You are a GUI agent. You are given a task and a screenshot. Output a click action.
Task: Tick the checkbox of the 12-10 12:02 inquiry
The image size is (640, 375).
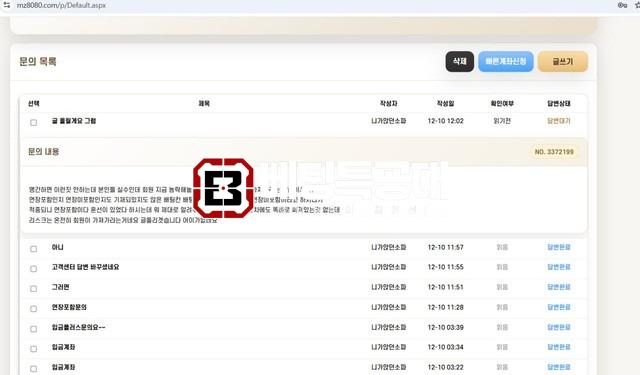(x=33, y=122)
